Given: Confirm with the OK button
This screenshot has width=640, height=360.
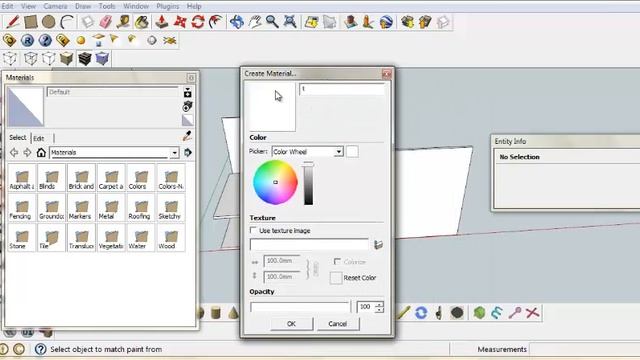Looking at the screenshot, I should 291,324.
